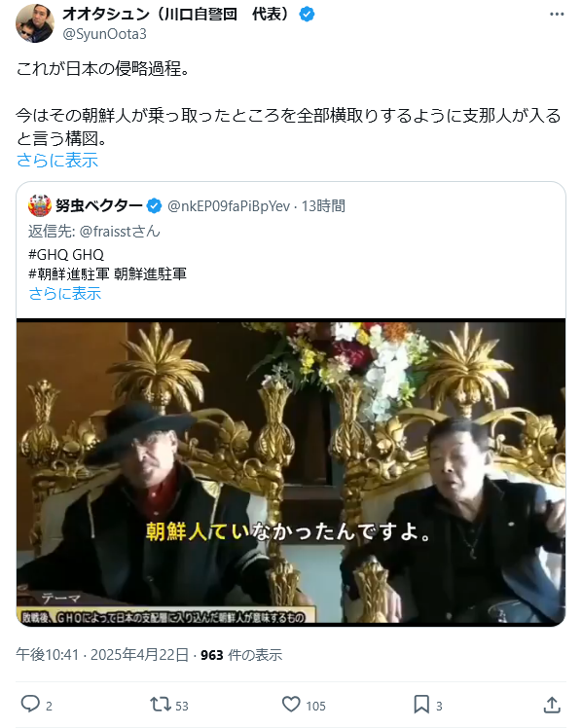Viewport: 582px width, 728px height.
Task: Open the share icon below the tweet
Action: pos(552,705)
